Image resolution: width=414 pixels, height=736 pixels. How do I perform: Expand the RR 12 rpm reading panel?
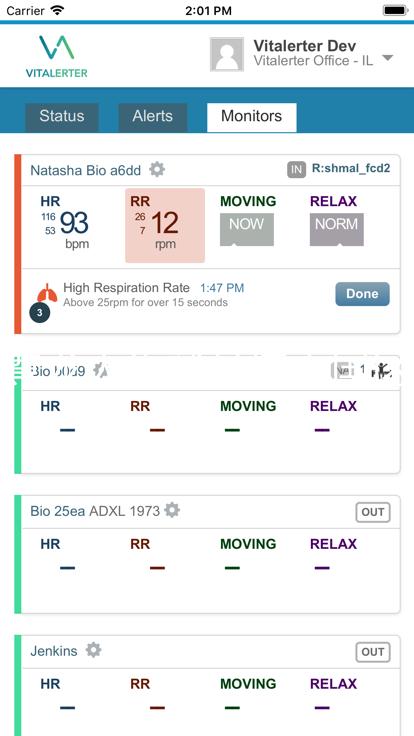[x=165, y=225]
